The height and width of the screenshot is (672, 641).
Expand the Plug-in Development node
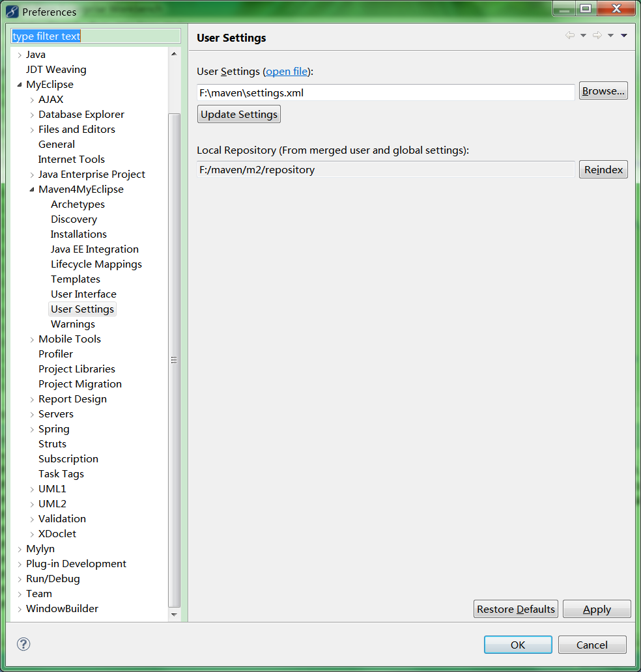pos(20,565)
